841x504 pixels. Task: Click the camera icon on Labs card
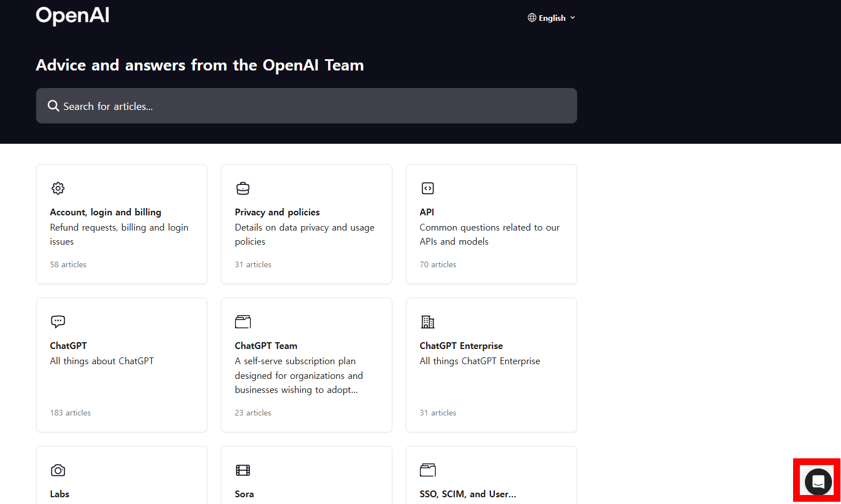point(58,470)
